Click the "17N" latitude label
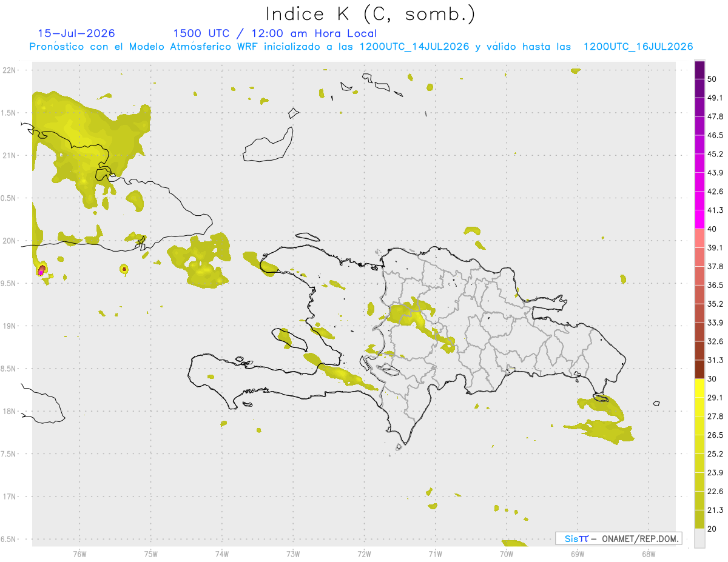Screen dimensions: 728x562 10,497
